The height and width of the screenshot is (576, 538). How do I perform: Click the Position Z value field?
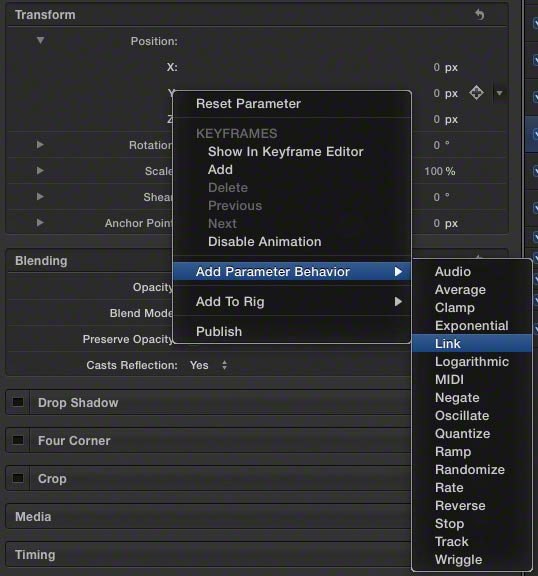(445, 120)
